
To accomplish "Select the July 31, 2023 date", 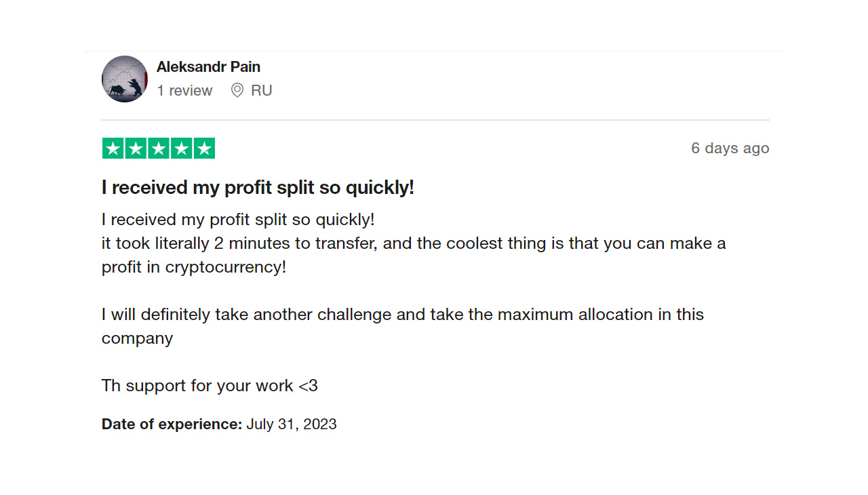I will coord(292,424).
